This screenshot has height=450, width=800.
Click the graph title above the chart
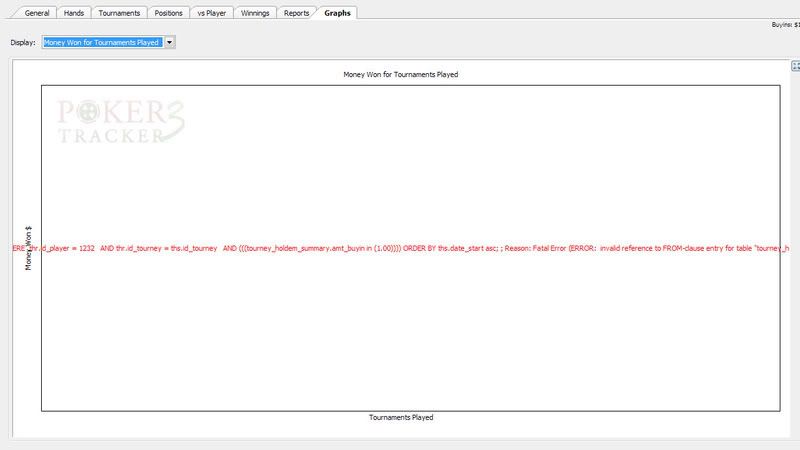400,75
